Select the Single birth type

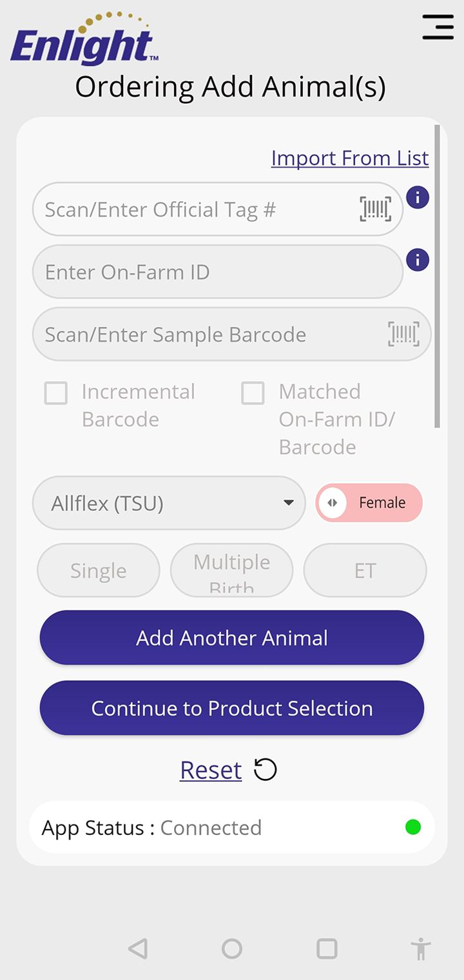coord(99,571)
